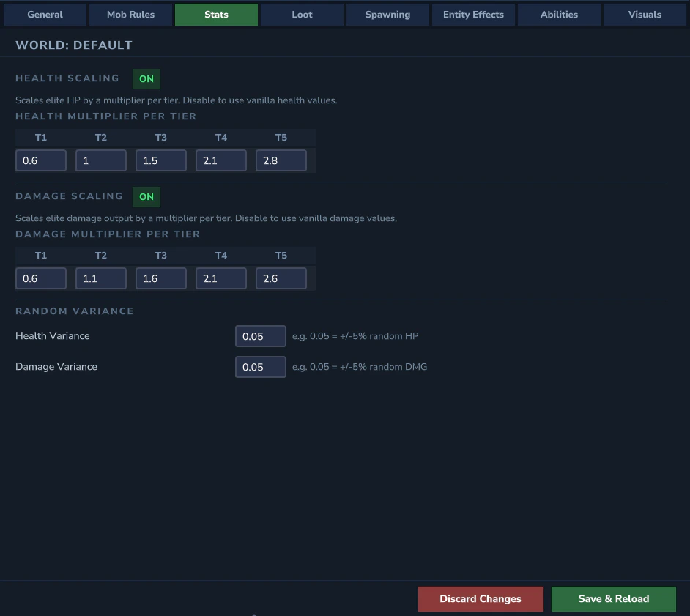Switch to the Visuals tab
Screen dimensions: 690x616
coord(645,14)
